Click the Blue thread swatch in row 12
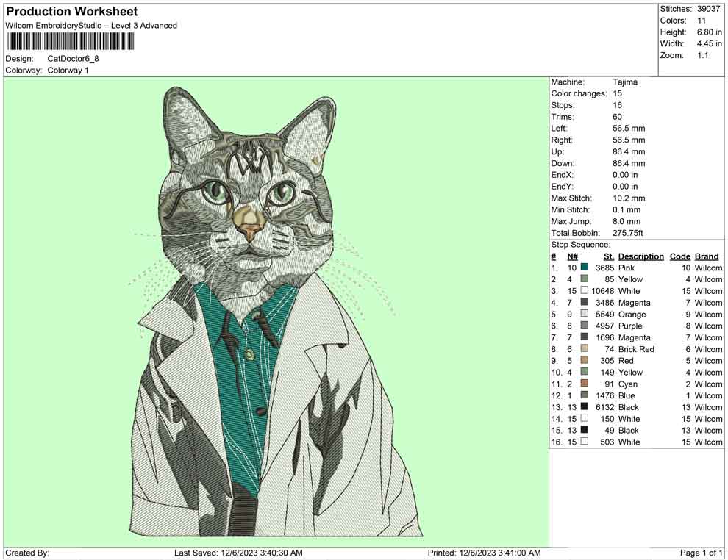The width and height of the screenshot is (728, 560). (584, 395)
